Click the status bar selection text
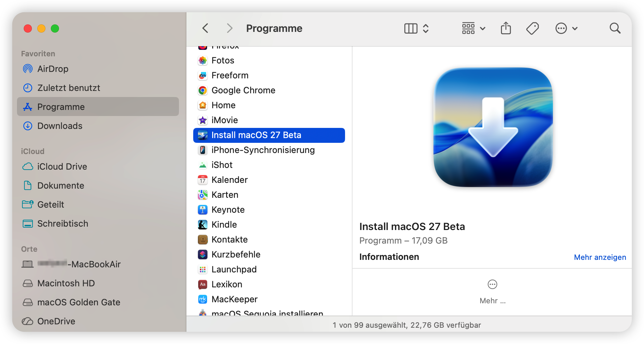The image size is (644, 344). (x=407, y=325)
